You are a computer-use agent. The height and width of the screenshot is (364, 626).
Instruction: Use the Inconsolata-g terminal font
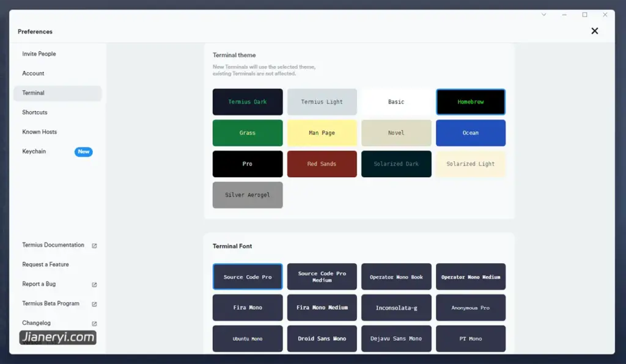[x=396, y=308]
